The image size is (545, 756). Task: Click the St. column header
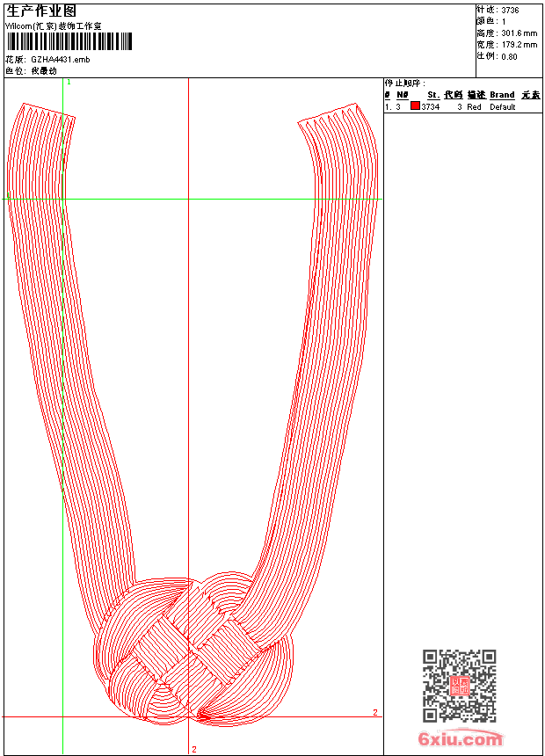[x=433, y=95]
